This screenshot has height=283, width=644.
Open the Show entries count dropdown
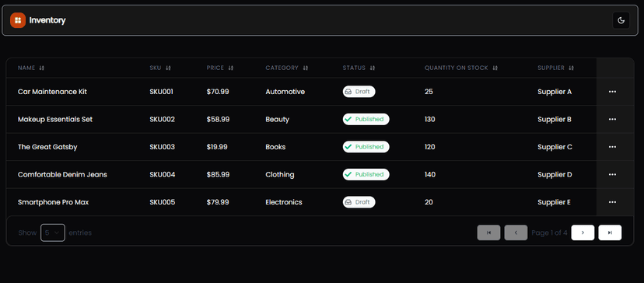[53, 232]
